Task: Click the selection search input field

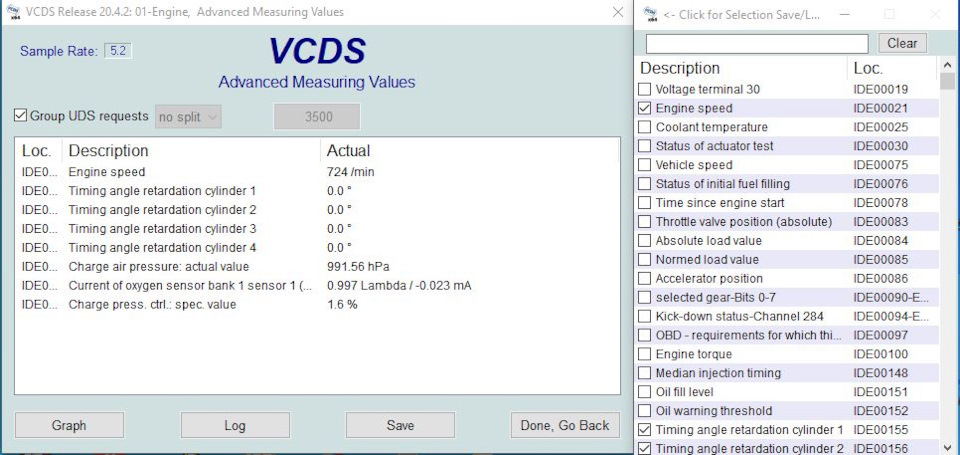Action: 757,43
